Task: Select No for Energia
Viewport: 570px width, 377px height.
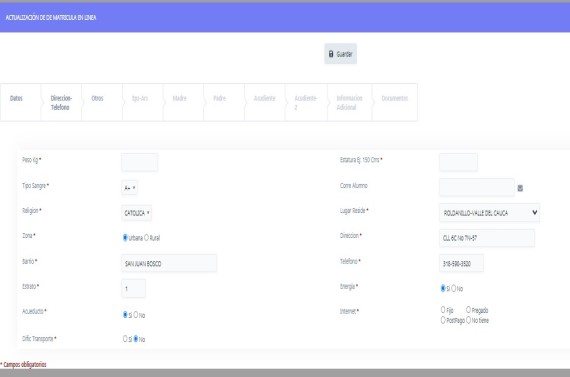Action: (x=454, y=288)
